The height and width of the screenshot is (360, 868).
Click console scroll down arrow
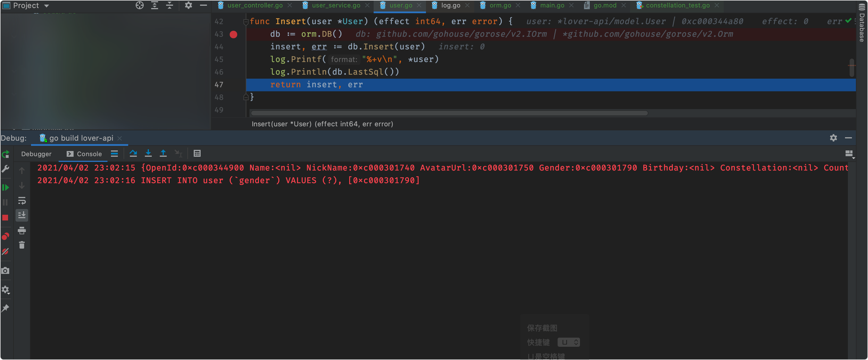[22, 185]
